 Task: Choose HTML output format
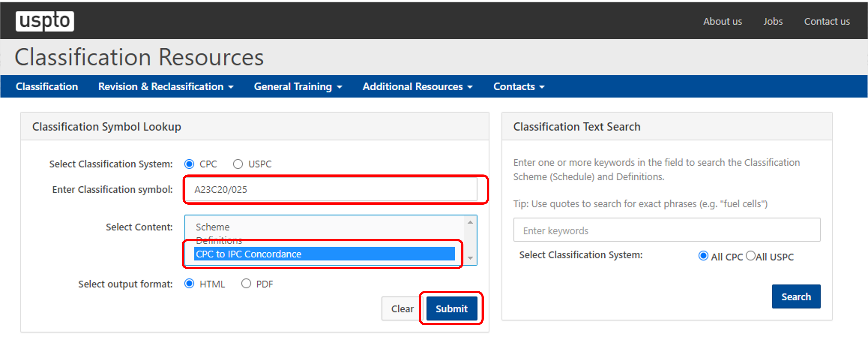coord(189,284)
